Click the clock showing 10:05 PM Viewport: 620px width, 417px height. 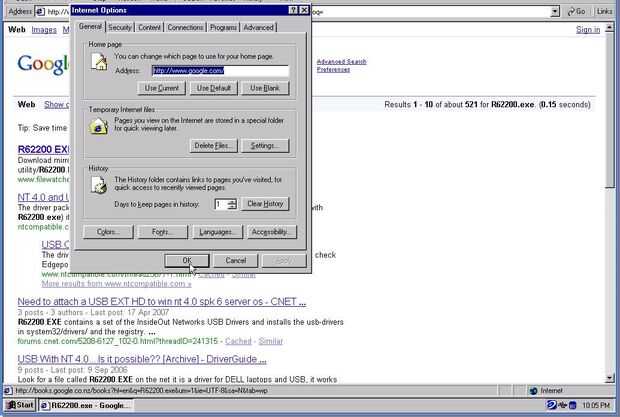(596, 405)
